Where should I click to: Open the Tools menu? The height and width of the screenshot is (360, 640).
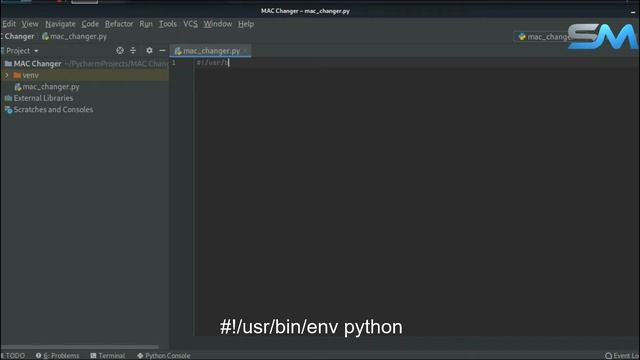168,24
